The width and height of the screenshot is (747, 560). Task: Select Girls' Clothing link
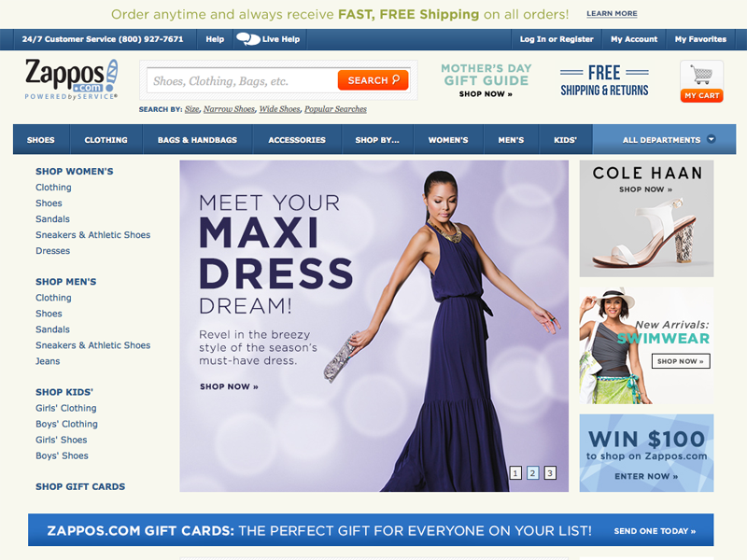pyautogui.click(x=65, y=408)
